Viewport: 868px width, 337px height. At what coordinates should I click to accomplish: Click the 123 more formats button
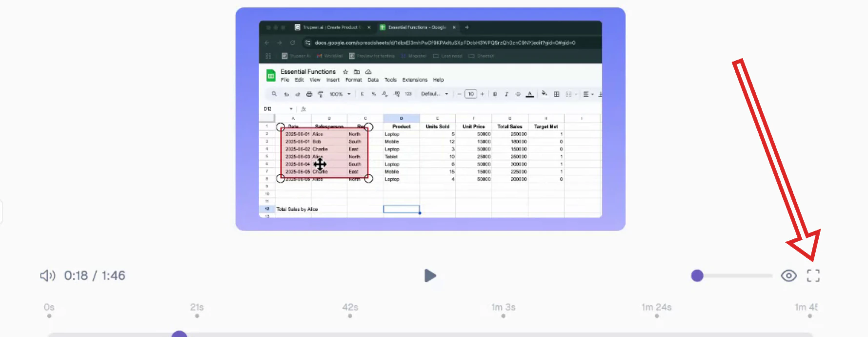point(408,94)
